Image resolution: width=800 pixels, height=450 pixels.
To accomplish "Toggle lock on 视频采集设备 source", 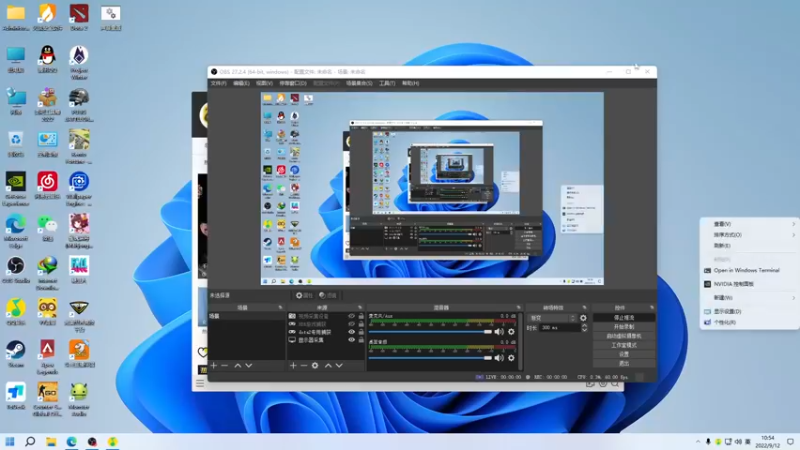I will [x=361, y=316].
